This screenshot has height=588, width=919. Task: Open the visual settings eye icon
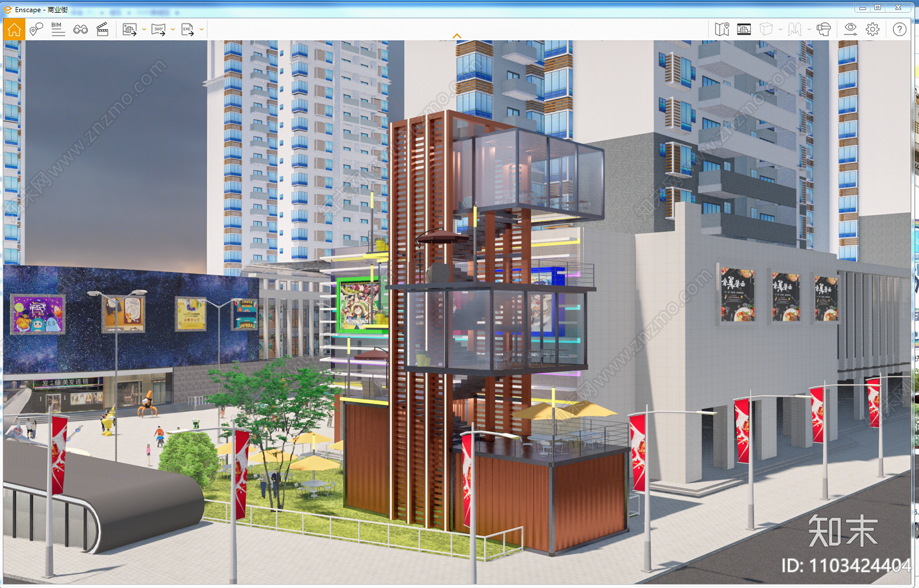(x=851, y=29)
